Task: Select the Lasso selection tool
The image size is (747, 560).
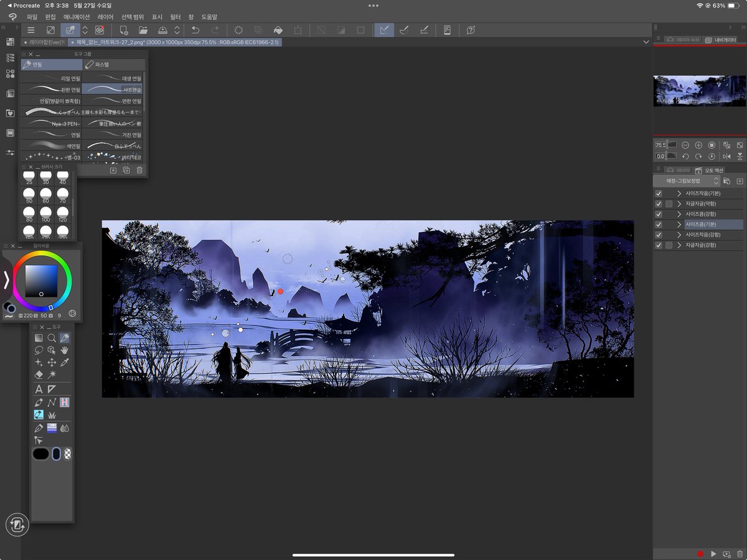Action: click(39, 350)
